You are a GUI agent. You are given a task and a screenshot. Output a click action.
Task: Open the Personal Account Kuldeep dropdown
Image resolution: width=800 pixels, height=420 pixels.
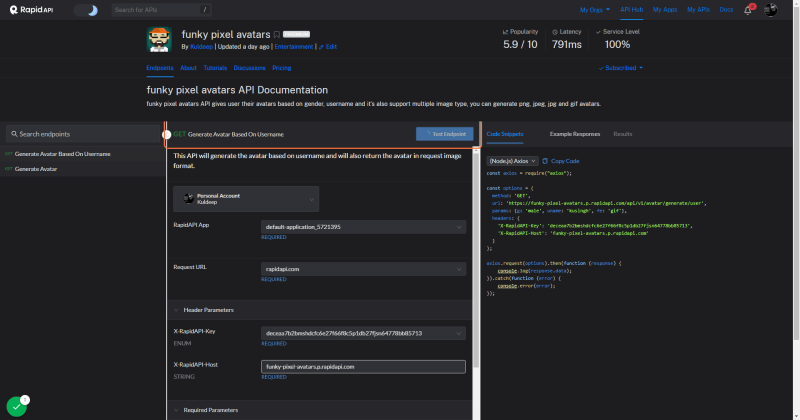[x=246, y=199]
